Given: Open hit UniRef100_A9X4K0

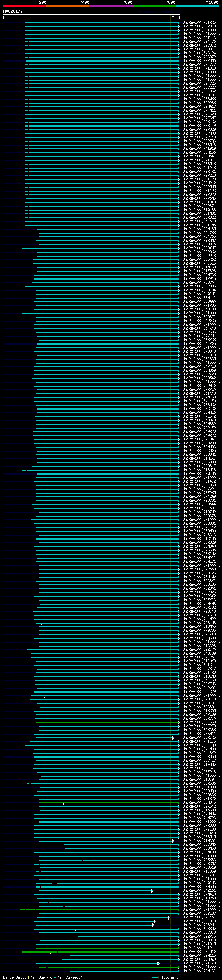Looking at the screenshot, I should pos(199,122).
